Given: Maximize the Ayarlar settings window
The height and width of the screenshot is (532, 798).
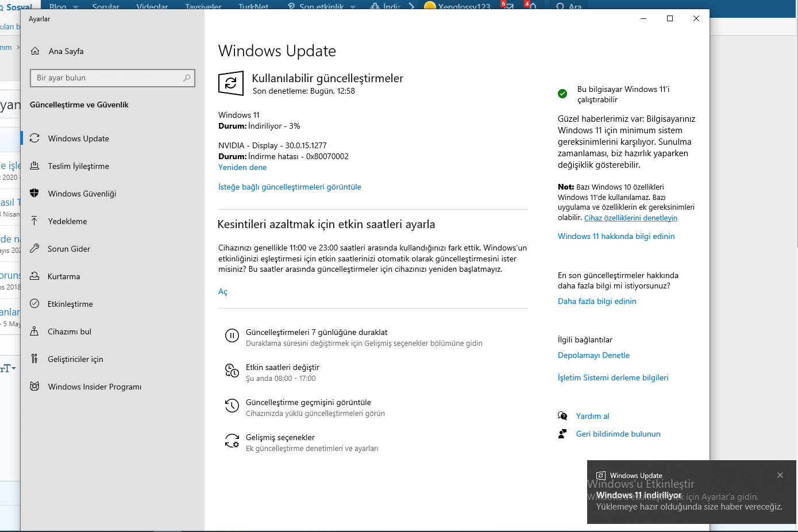Looking at the screenshot, I should pos(670,18).
